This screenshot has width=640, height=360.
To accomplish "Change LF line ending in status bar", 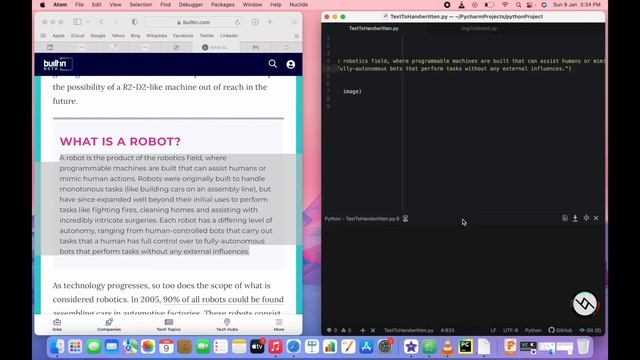I will pyautogui.click(x=493, y=330).
